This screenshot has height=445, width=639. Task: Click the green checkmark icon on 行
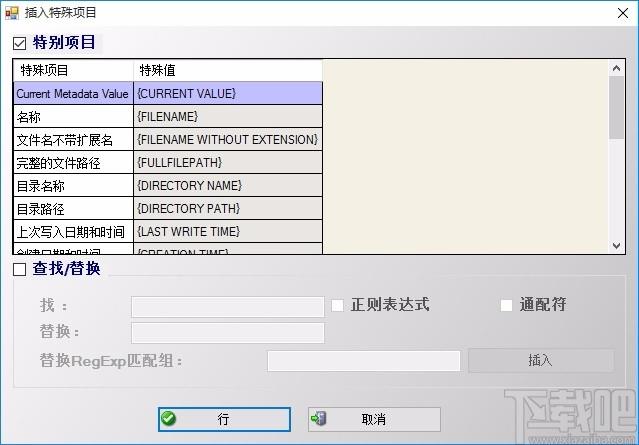tap(168, 419)
